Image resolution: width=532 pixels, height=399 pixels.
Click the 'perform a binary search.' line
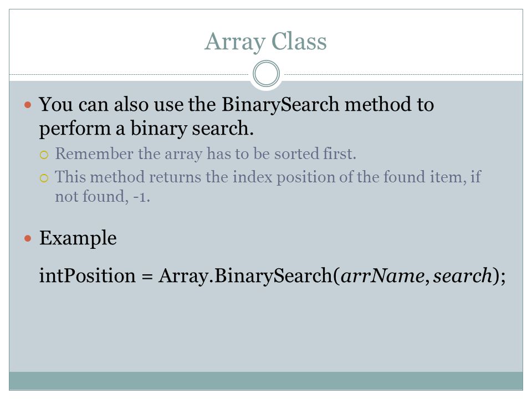point(146,129)
